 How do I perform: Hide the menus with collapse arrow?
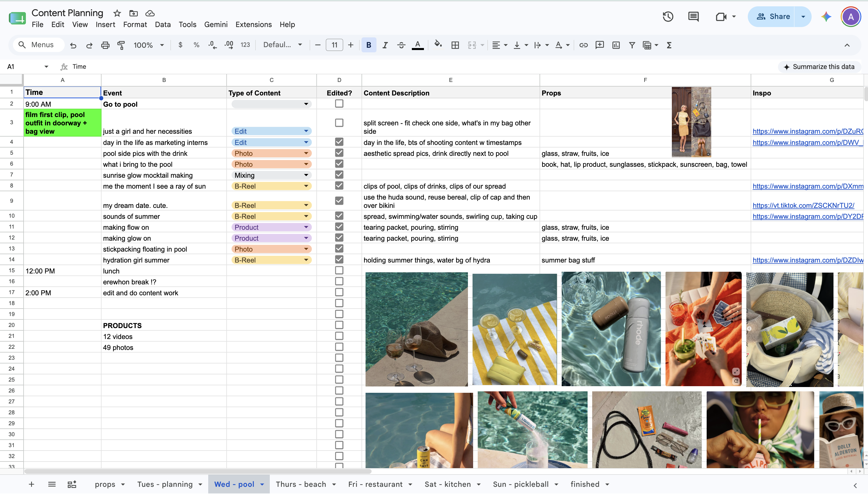[847, 45]
